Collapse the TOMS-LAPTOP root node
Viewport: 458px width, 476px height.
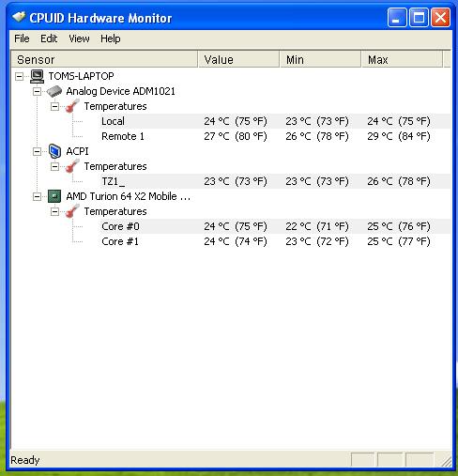[19, 76]
